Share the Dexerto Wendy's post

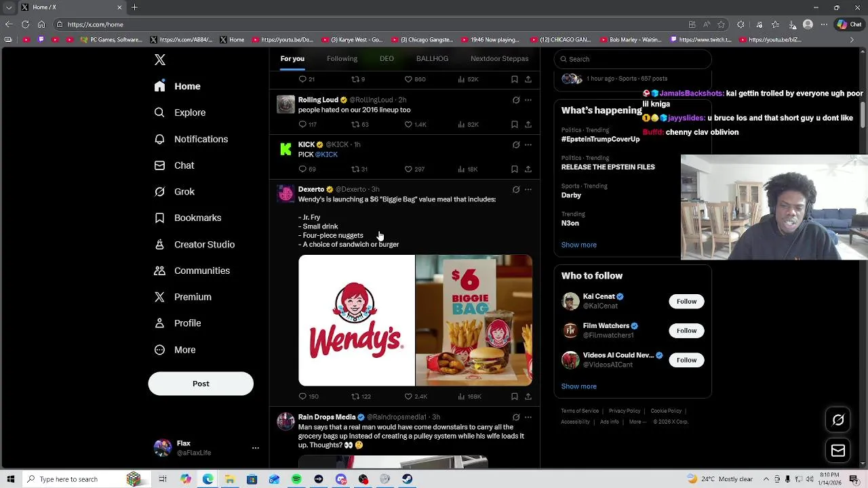pos(528,396)
